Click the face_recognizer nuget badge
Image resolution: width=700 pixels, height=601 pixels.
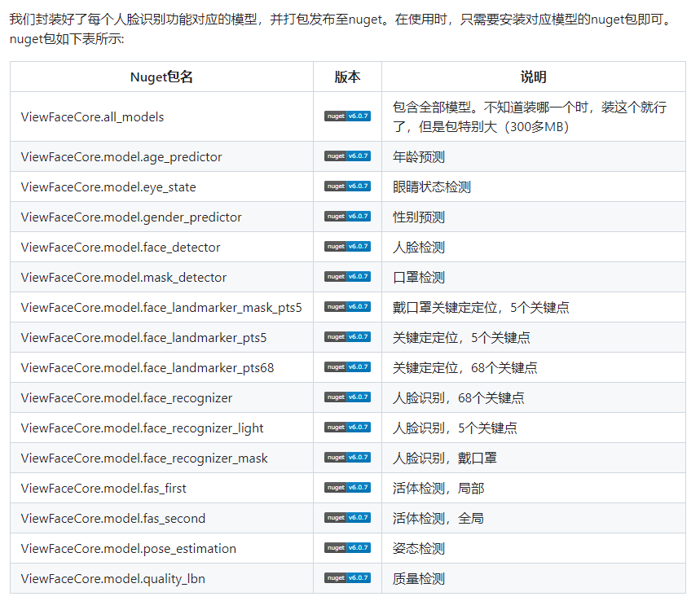point(347,397)
